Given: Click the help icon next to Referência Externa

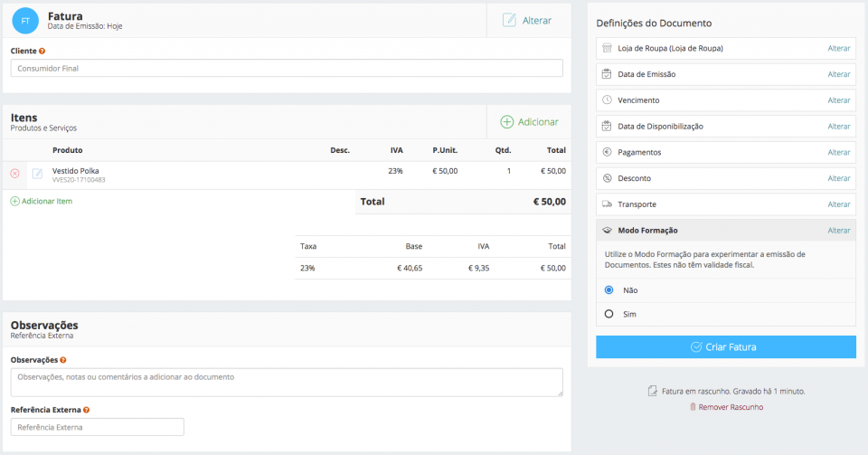Looking at the screenshot, I should (x=86, y=410).
